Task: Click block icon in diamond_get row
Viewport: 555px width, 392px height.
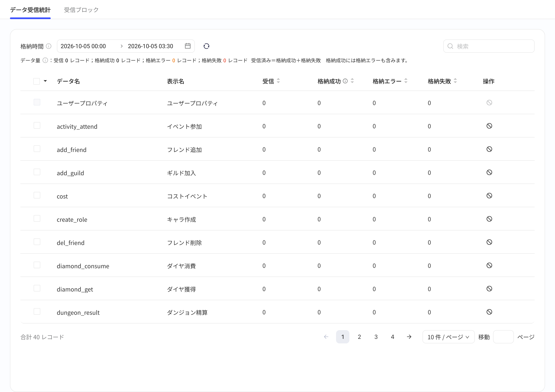Action: 489,289
